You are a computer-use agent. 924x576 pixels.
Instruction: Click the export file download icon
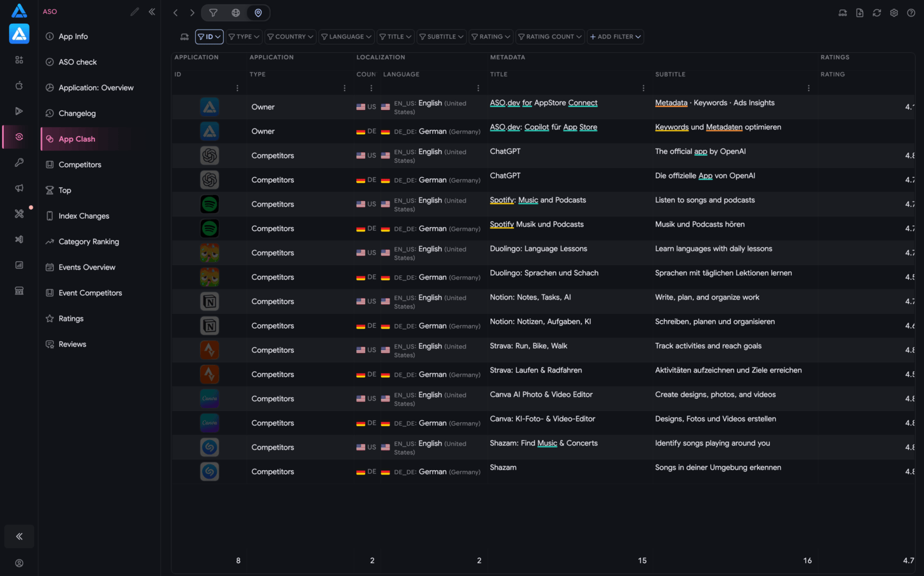[x=860, y=13]
